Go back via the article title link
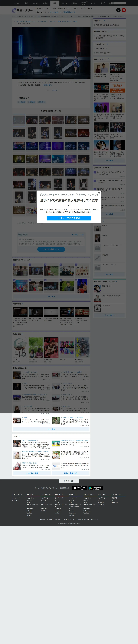 [46, 21]
